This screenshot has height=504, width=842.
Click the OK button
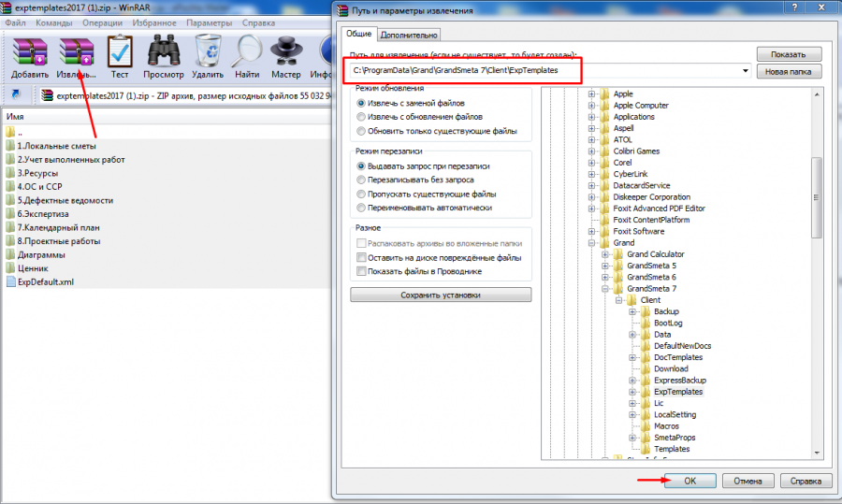click(x=690, y=481)
